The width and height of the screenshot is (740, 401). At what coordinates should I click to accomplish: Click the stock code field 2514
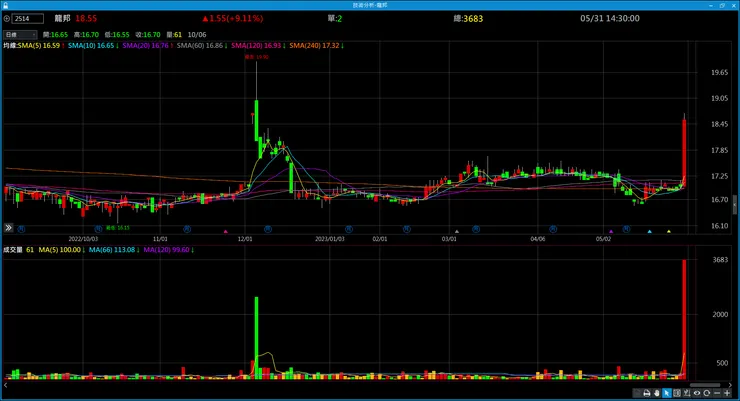[x=28, y=18]
